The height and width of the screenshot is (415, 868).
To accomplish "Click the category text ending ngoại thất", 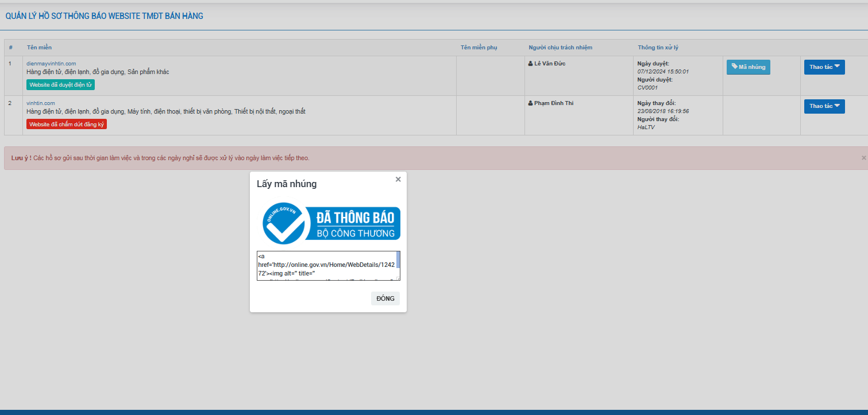I will click(x=166, y=111).
